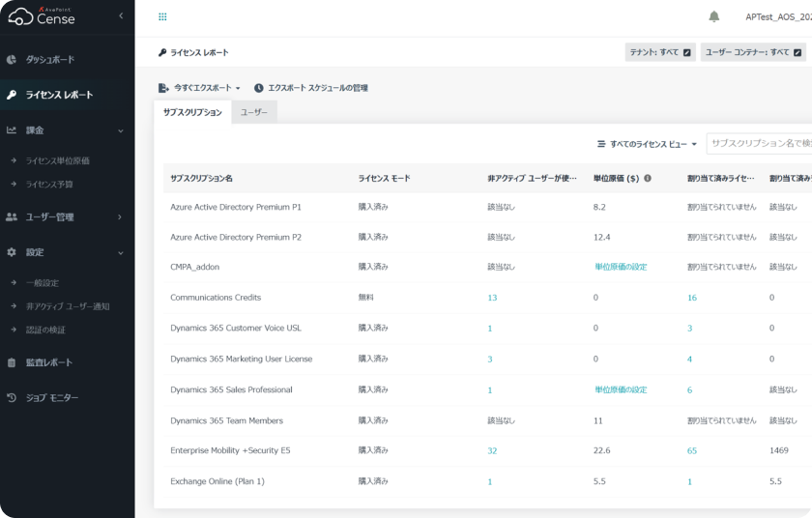Click the ダッシュボード pie chart icon

tap(12, 60)
